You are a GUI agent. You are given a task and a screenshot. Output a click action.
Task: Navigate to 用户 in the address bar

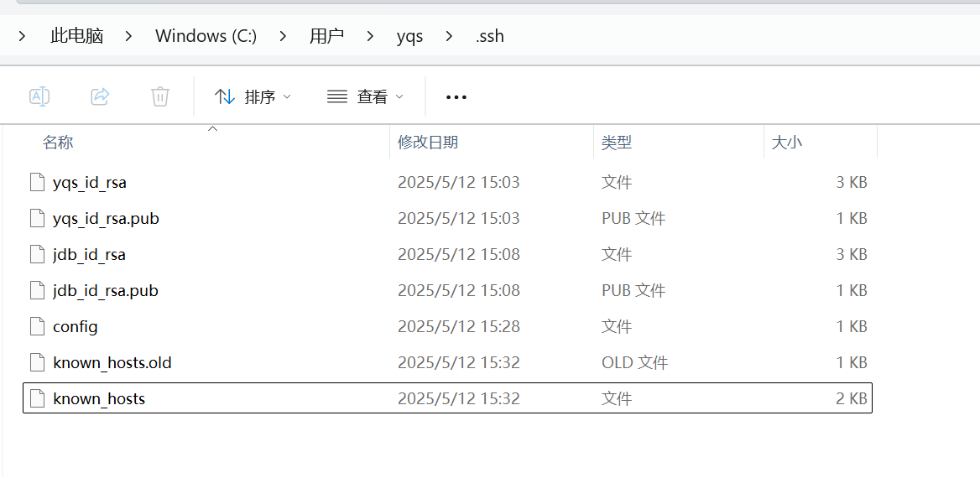pyautogui.click(x=326, y=36)
